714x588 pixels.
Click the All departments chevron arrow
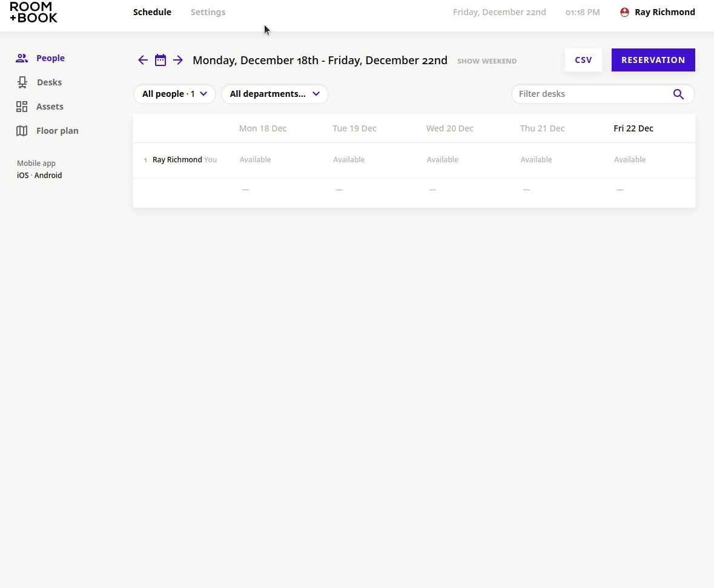(x=316, y=94)
